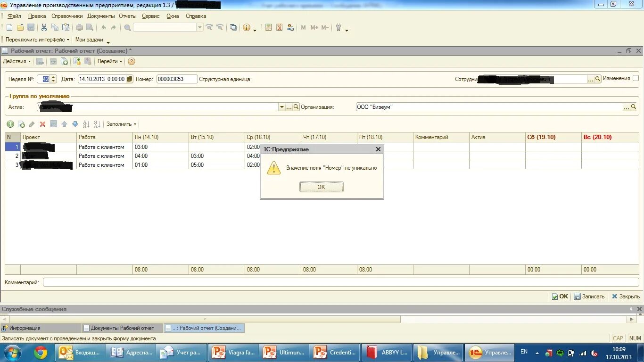Click the open file folder icon
Screen dimensions: 644x362
20,28
